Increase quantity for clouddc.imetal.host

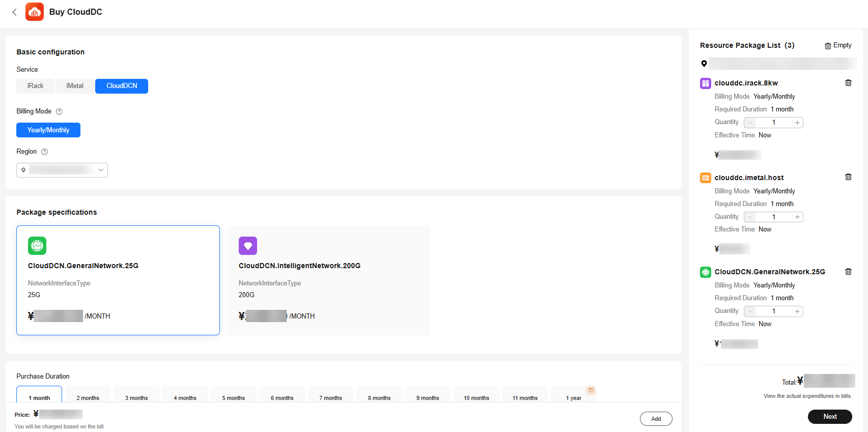(x=797, y=217)
